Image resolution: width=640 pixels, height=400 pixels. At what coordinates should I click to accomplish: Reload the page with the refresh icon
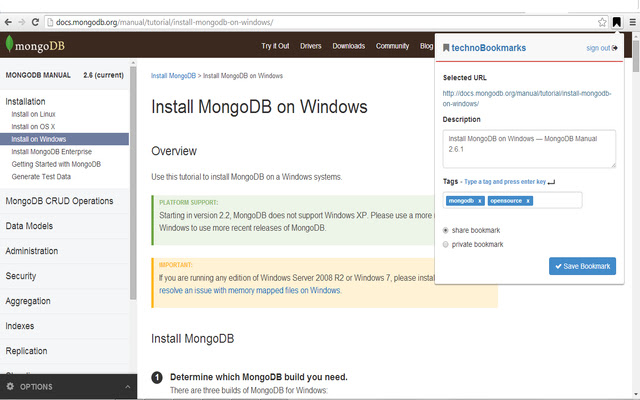click(35, 22)
